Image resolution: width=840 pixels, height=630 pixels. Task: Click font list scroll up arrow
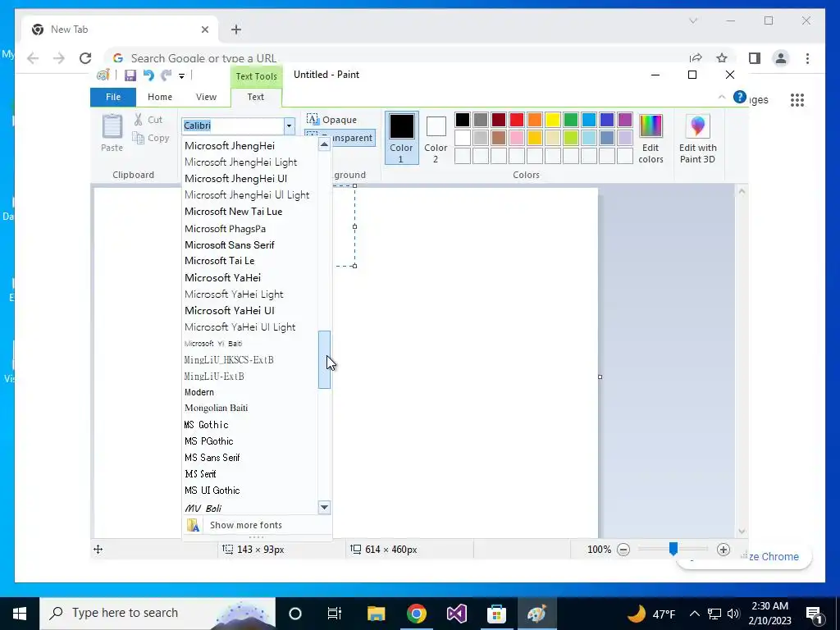(x=324, y=144)
